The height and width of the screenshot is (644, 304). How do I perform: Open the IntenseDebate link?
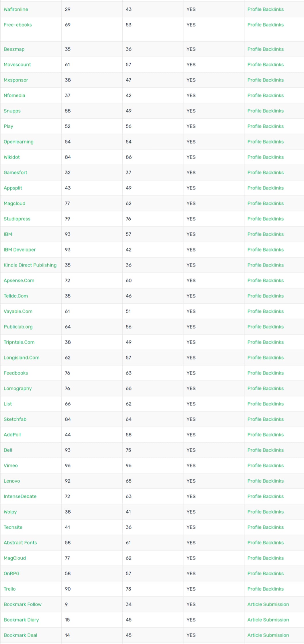[x=20, y=496]
